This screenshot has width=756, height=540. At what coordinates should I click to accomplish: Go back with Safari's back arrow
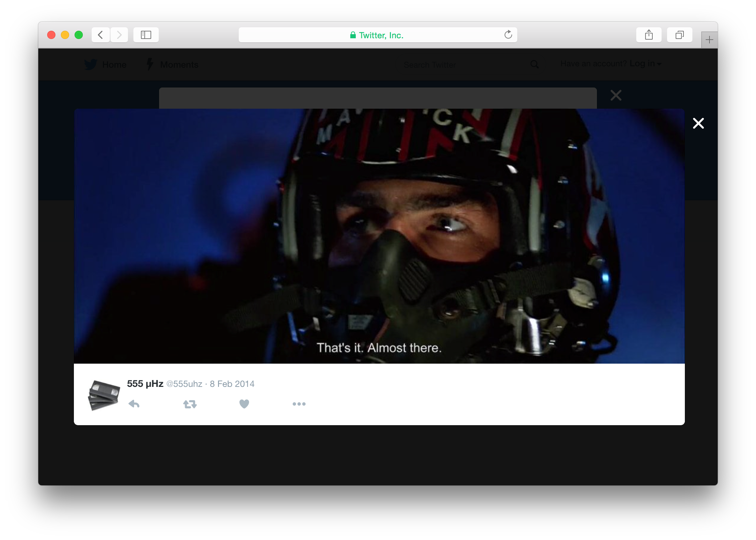[x=101, y=35]
